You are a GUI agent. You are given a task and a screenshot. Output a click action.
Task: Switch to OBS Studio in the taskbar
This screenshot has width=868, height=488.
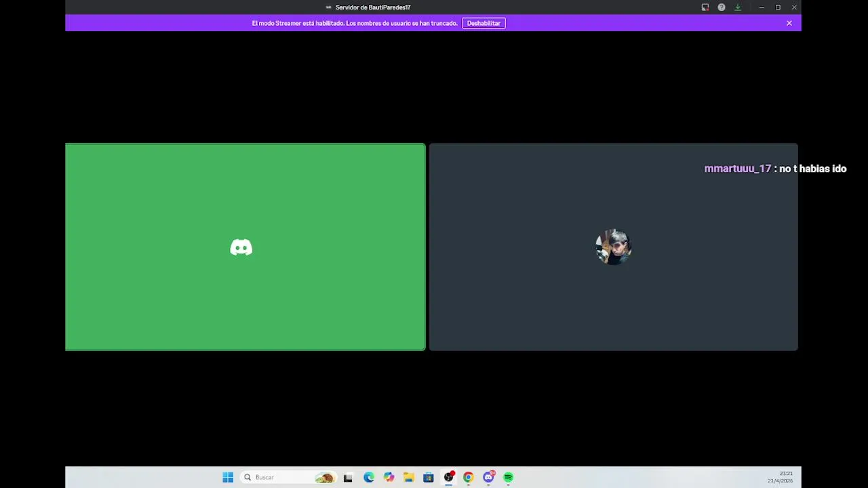pos(448,477)
